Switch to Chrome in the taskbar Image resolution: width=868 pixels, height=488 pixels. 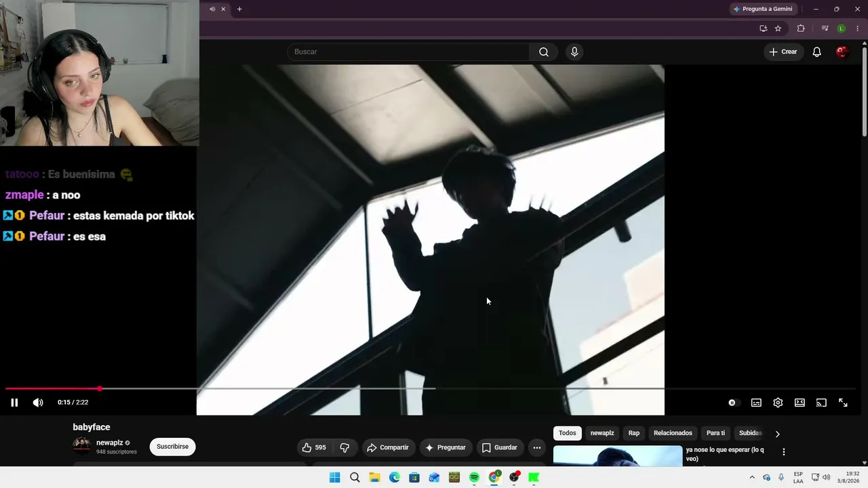(x=494, y=477)
